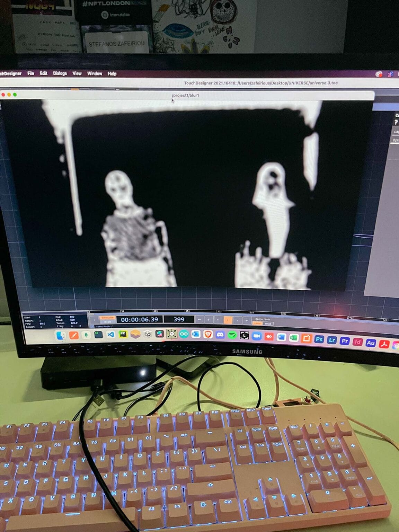Switch playback range to Once mode
Screen dimensions: 399x532
[x=268, y=323]
